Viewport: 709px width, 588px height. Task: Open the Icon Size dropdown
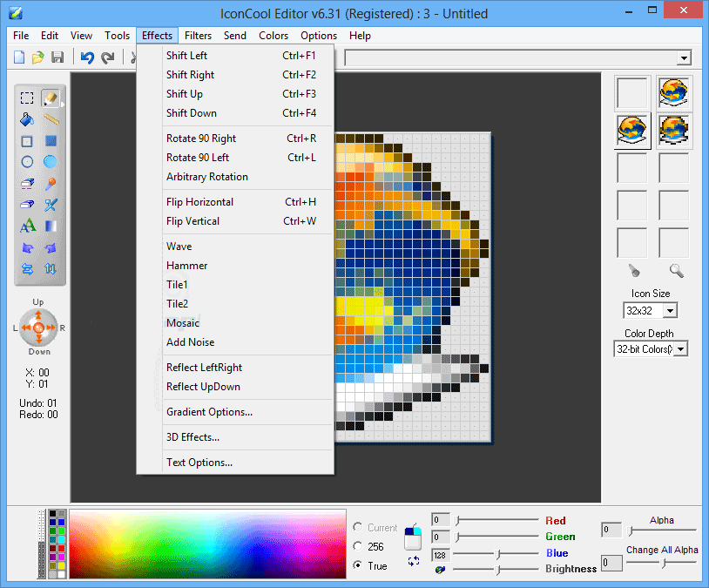pos(669,311)
